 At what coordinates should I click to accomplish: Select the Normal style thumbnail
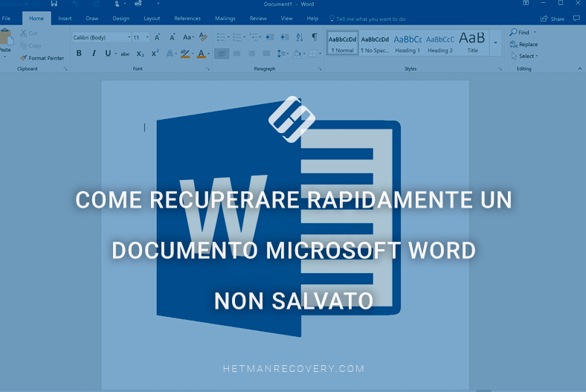click(x=342, y=43)
